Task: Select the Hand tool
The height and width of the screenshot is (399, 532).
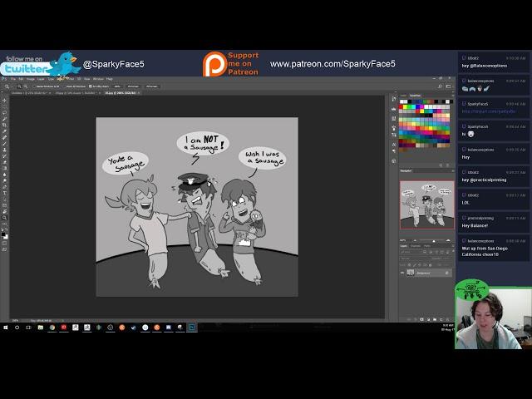Action: point(4,211)
